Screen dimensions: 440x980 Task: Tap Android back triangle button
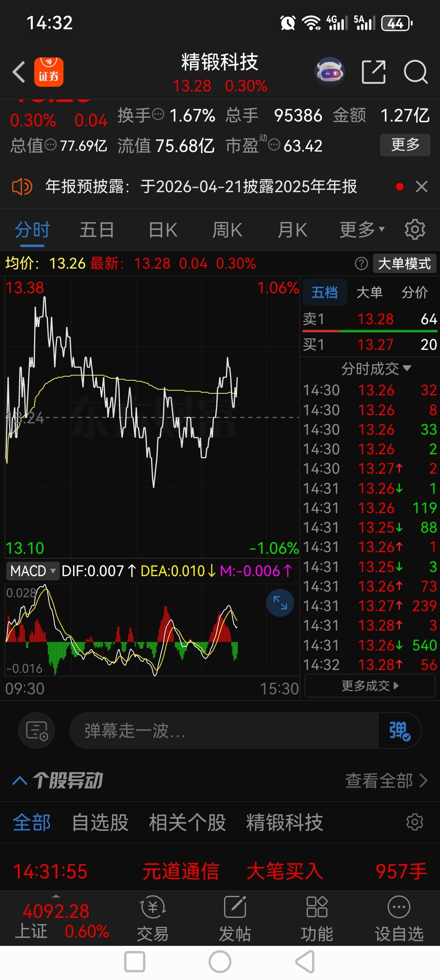point(305,962)
